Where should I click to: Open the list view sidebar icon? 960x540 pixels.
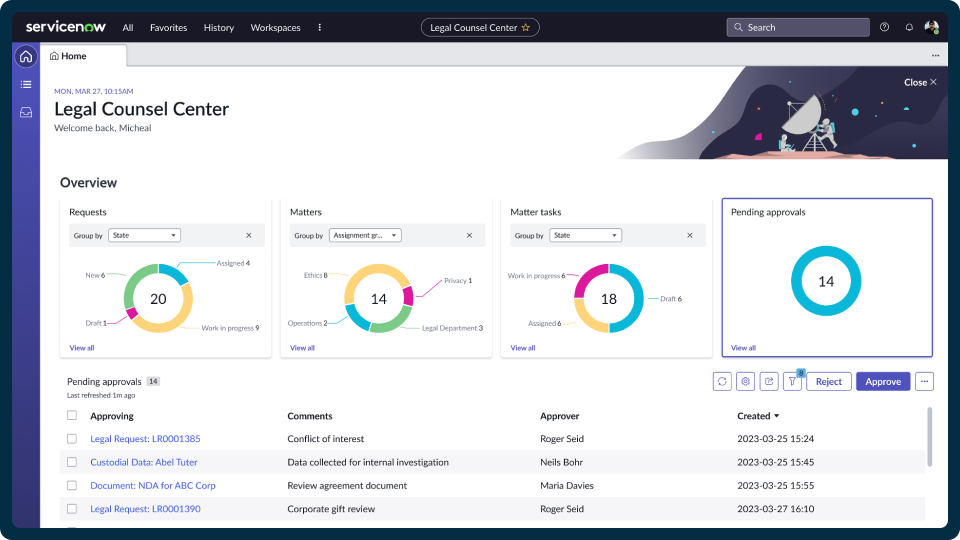[x=26, y=84]
